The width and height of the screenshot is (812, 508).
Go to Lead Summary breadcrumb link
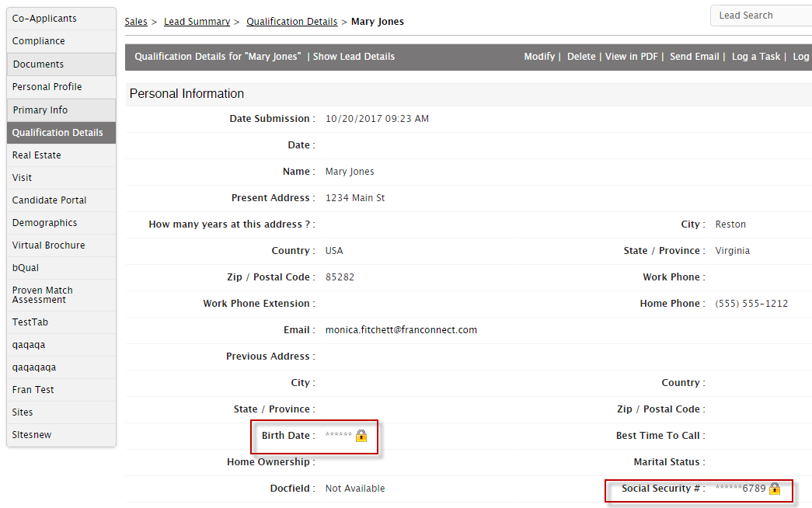pyautogui.click(x=197, y=22)
